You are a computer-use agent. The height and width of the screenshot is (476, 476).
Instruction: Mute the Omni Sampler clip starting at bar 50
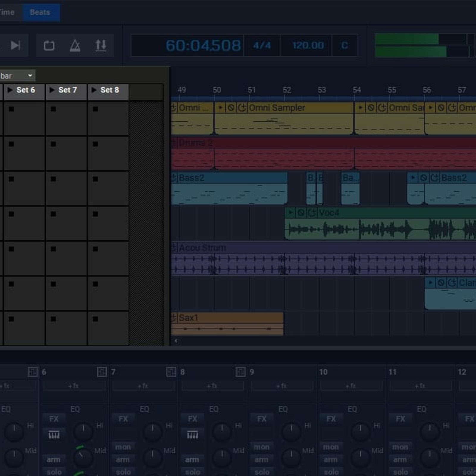(x=231, y=107)
